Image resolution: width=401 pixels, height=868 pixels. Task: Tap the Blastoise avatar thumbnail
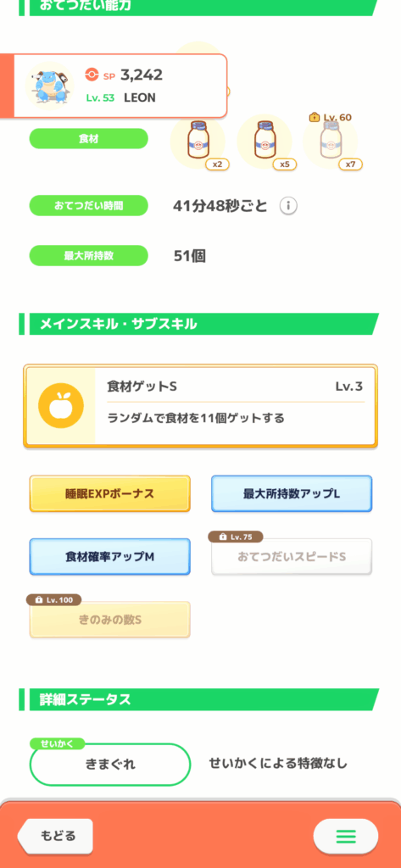tap(50, 86)
